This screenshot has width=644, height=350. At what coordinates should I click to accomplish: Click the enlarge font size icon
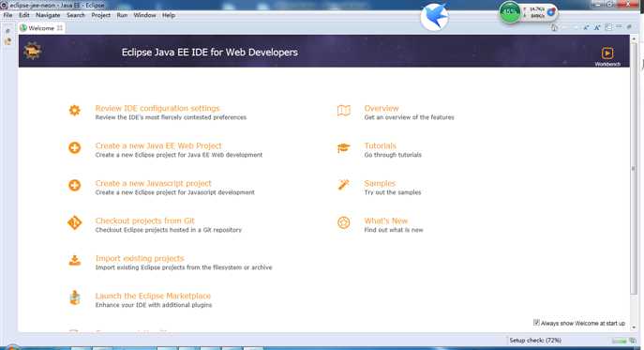(x=597, y=27)
